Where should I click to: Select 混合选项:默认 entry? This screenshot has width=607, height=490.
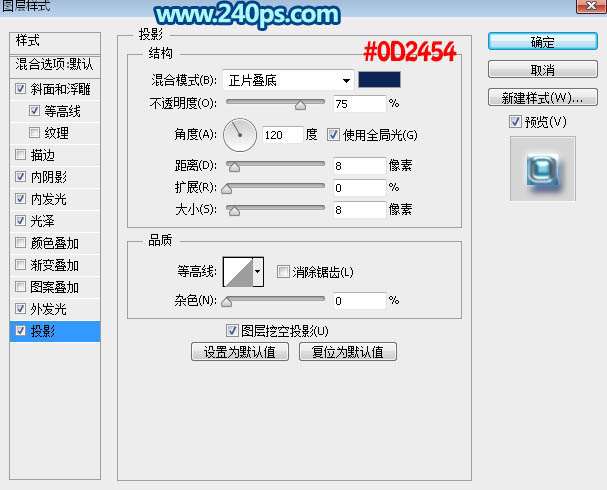coord(55,66)
